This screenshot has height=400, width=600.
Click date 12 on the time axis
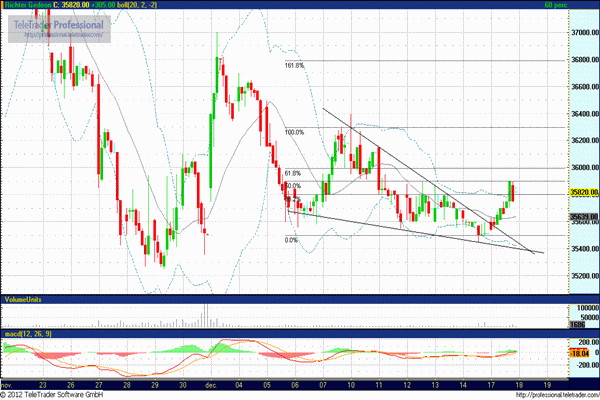coord(407,385)
